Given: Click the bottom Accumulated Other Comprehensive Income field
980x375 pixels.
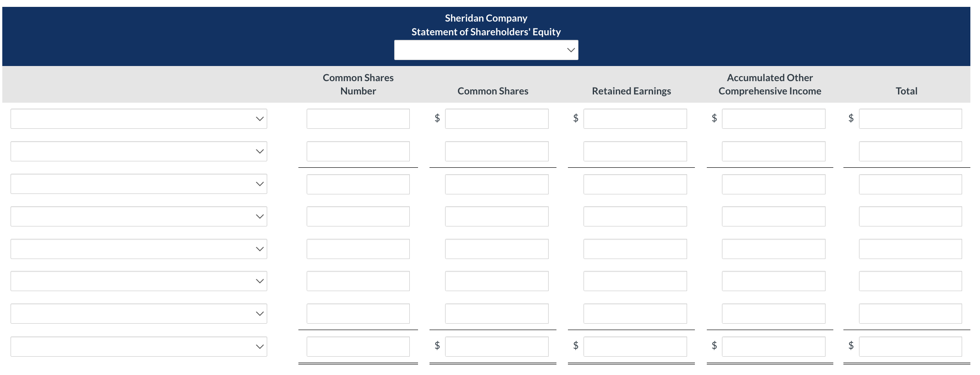Looking at the screenshot, I should click(773, 346).
